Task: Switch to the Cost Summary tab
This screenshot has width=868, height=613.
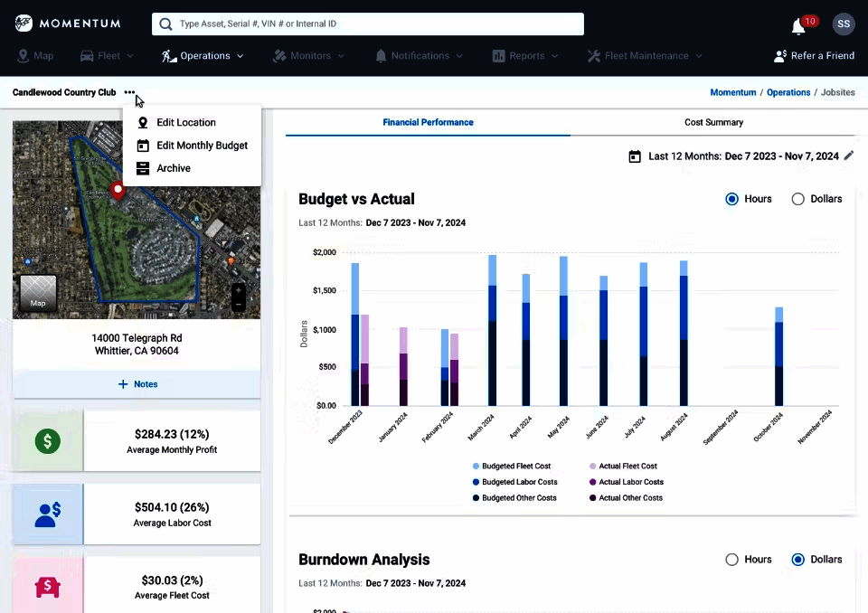Action: (713, 122)
